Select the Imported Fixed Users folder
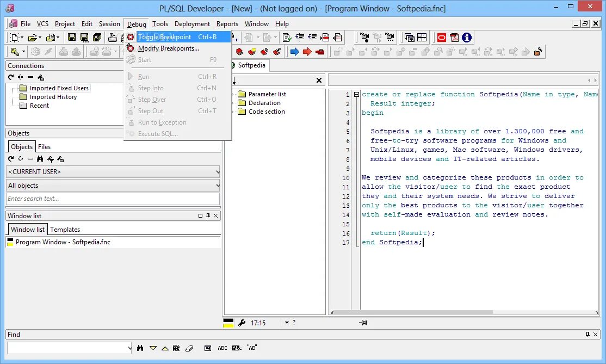Viewport: 606px width, 364px height. pyautogui.click(x=59, y=88)
